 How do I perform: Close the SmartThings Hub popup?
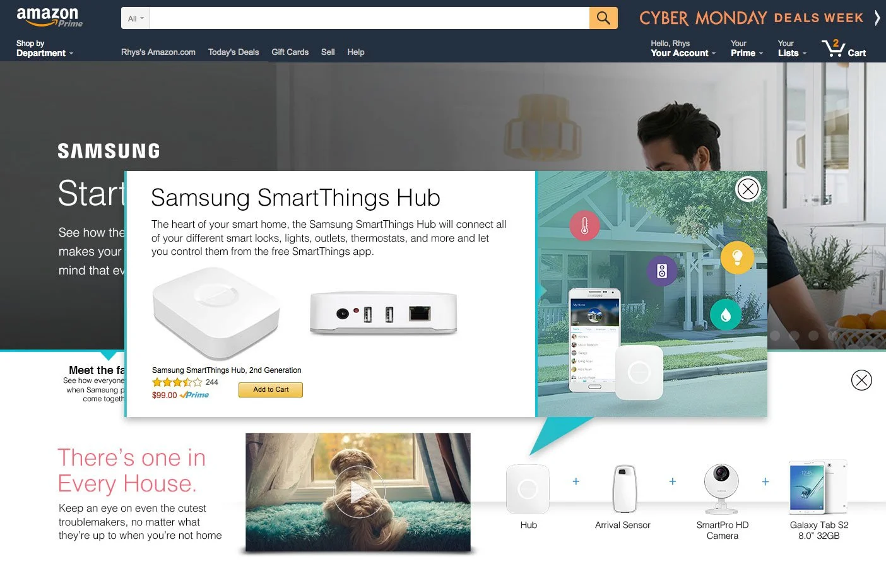tap(748, 189)
